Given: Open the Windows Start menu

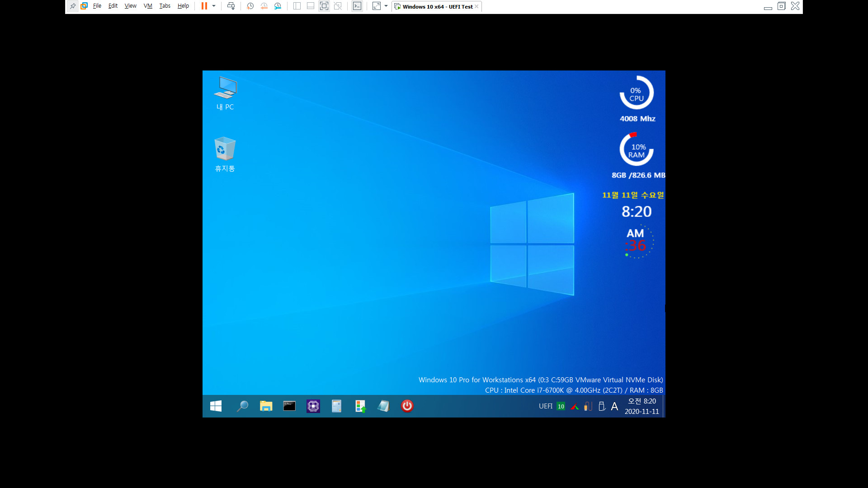Looking at the screenshot, I should coord(216,406).
